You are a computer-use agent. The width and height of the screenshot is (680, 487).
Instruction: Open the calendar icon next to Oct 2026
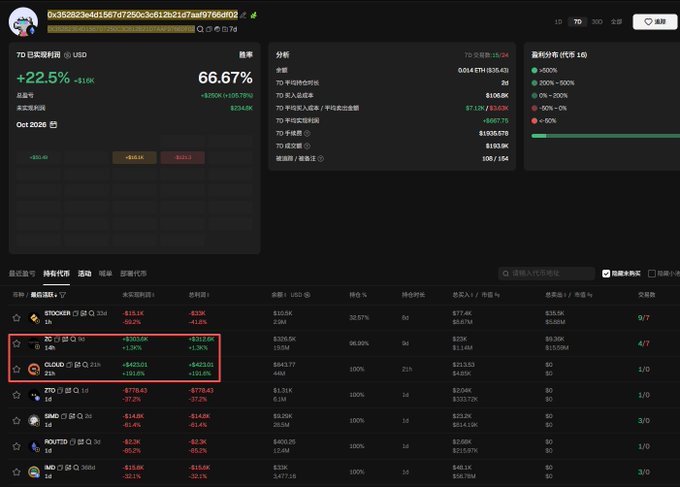click(53, 124)
